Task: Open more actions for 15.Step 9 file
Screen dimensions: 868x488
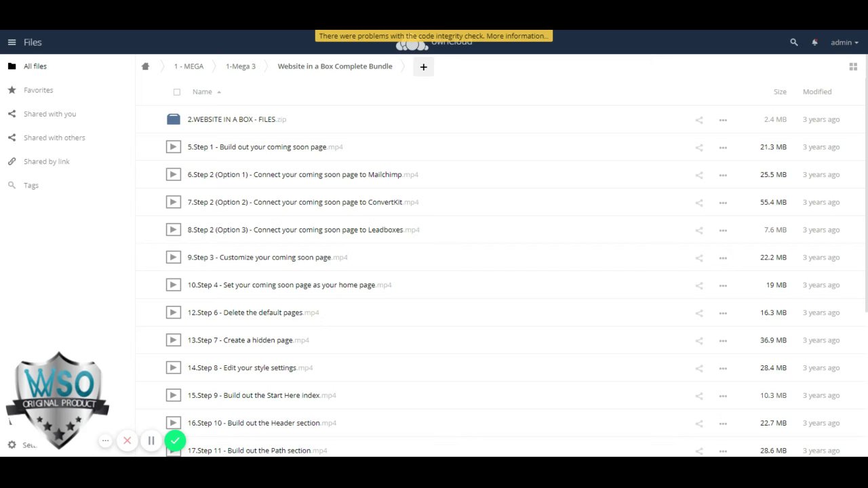Action: 723,396
